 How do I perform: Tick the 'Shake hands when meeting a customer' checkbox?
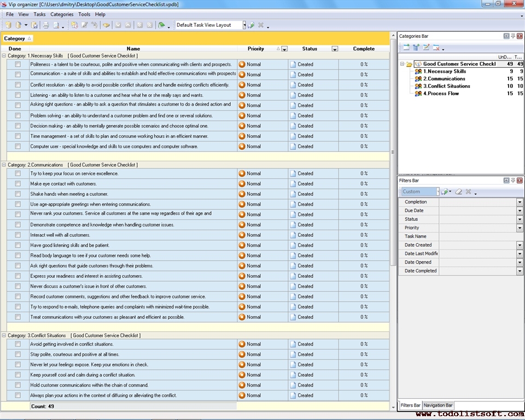point(18,194)
